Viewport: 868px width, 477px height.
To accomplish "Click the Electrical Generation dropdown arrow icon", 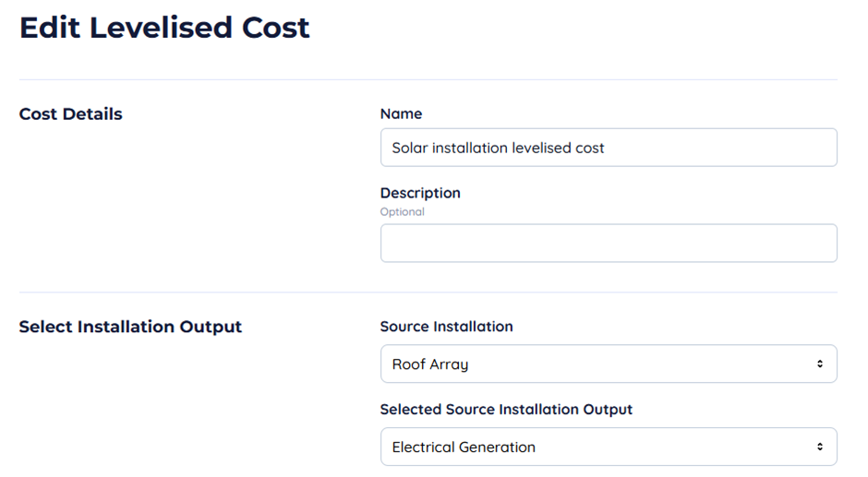I will [819, 447].
